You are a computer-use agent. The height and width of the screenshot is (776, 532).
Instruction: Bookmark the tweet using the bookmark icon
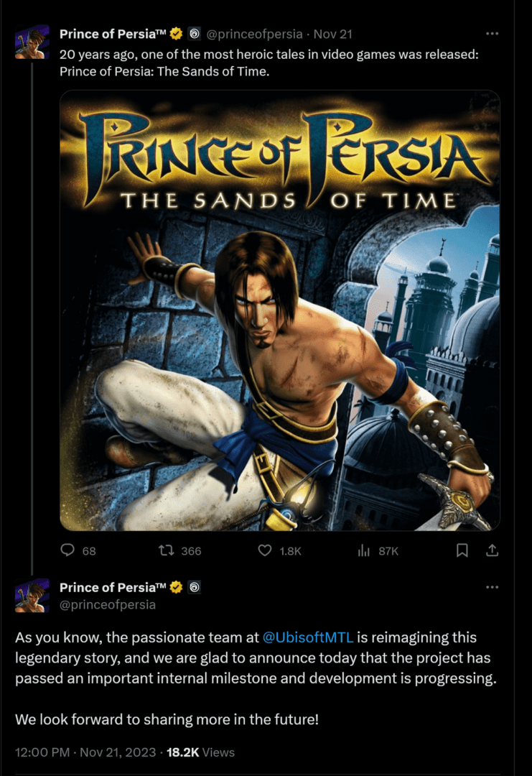pos(462,550)
